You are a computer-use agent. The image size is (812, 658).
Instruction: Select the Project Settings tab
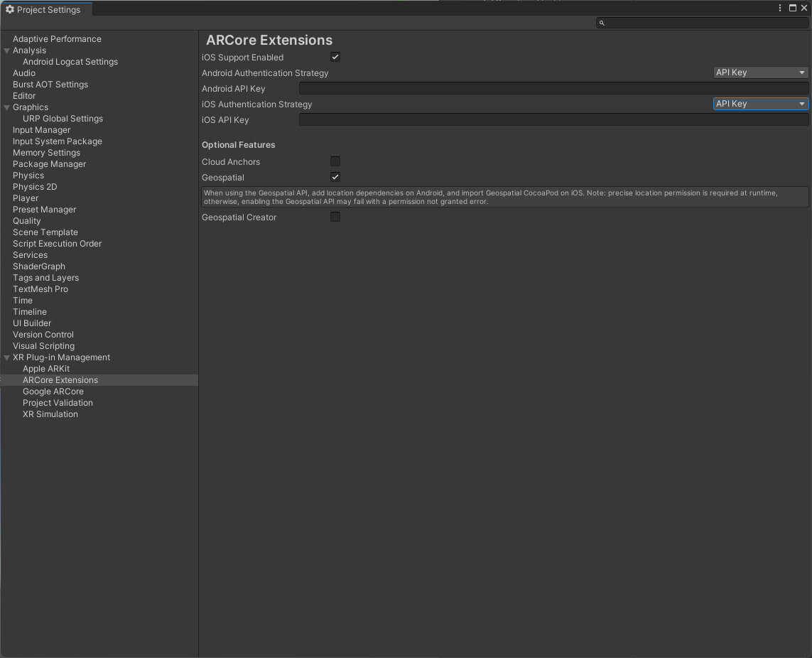pyautogui.click(x=47, y=9)
